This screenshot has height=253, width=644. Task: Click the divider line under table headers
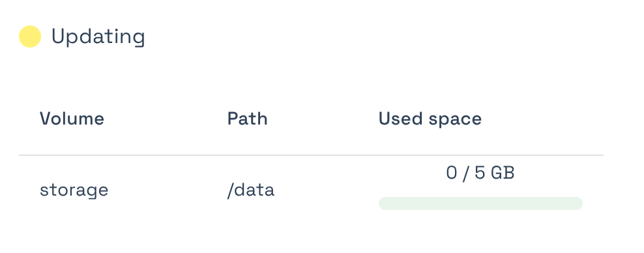tap(311, 155)
